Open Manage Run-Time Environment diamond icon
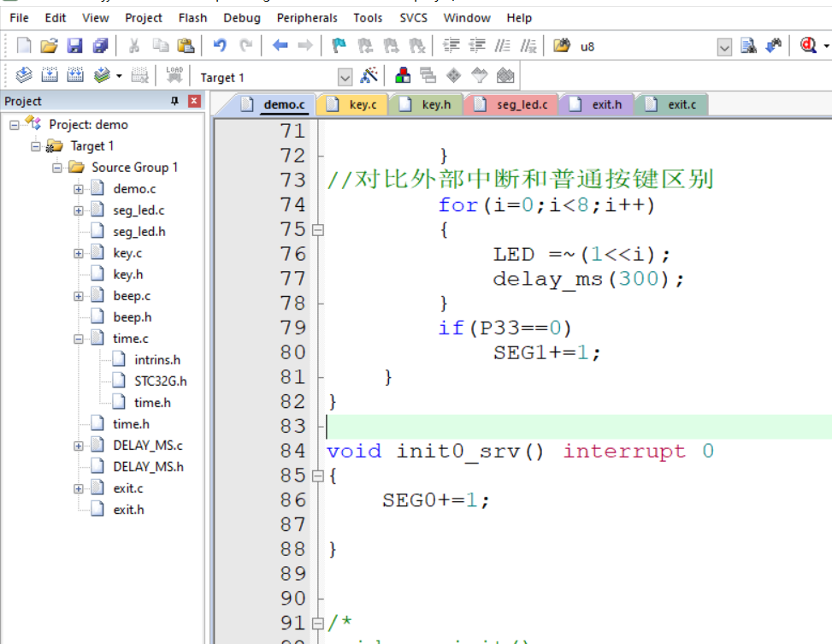 tap(454, 75)
